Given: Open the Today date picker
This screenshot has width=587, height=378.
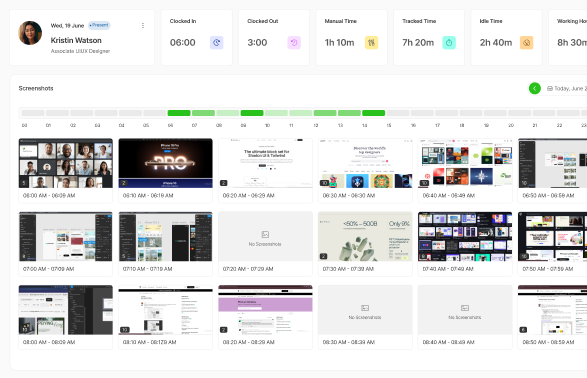Looking at the screenshot, I should [x=567, y=88].
